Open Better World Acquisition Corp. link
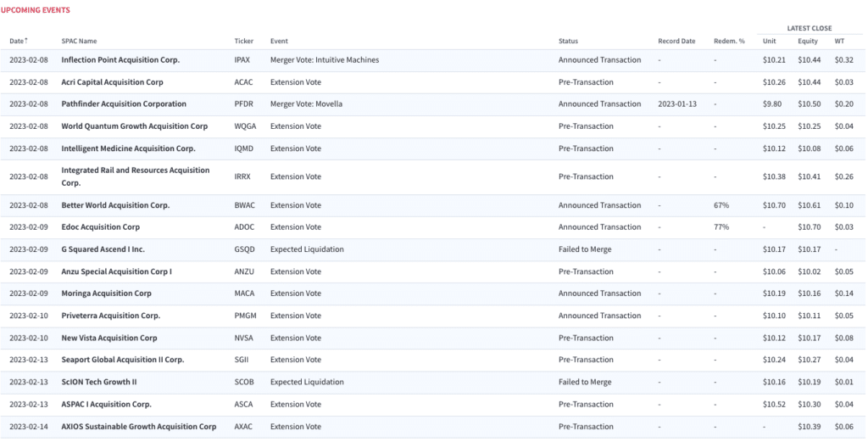 tap(115, 205)
